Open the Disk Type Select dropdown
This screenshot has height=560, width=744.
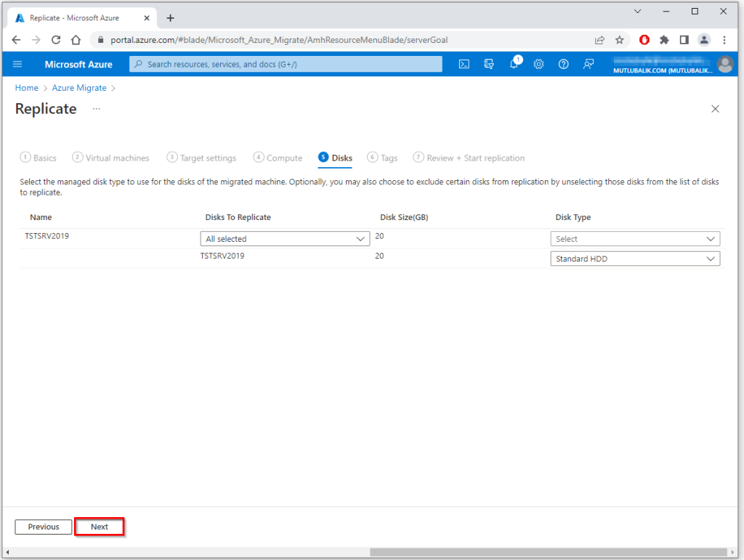(x=635, y=238)
